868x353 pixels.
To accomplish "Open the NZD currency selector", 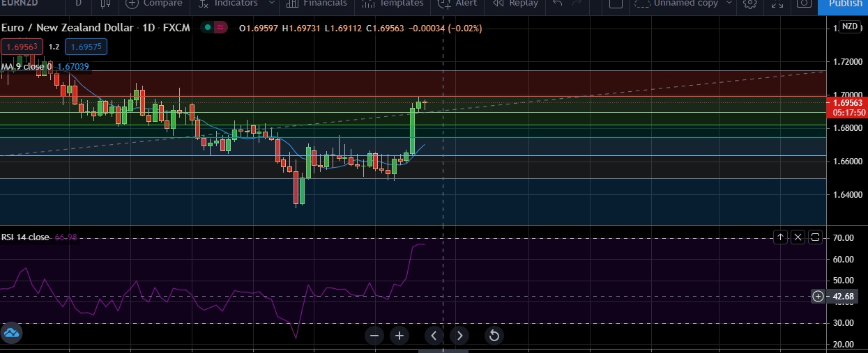I will (849, 26).
